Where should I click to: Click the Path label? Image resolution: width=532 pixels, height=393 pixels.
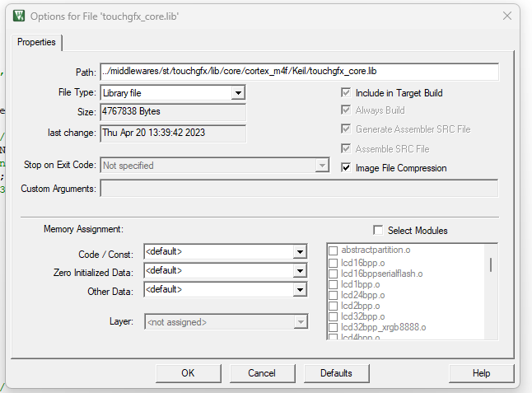click(x=86, y=73)
